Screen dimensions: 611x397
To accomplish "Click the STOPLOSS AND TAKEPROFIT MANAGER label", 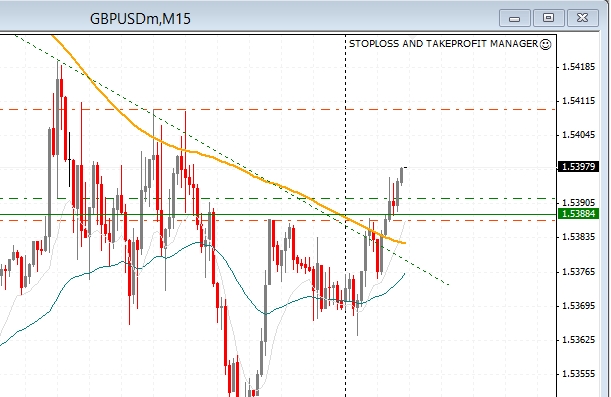I will click(x=443, y=44).
